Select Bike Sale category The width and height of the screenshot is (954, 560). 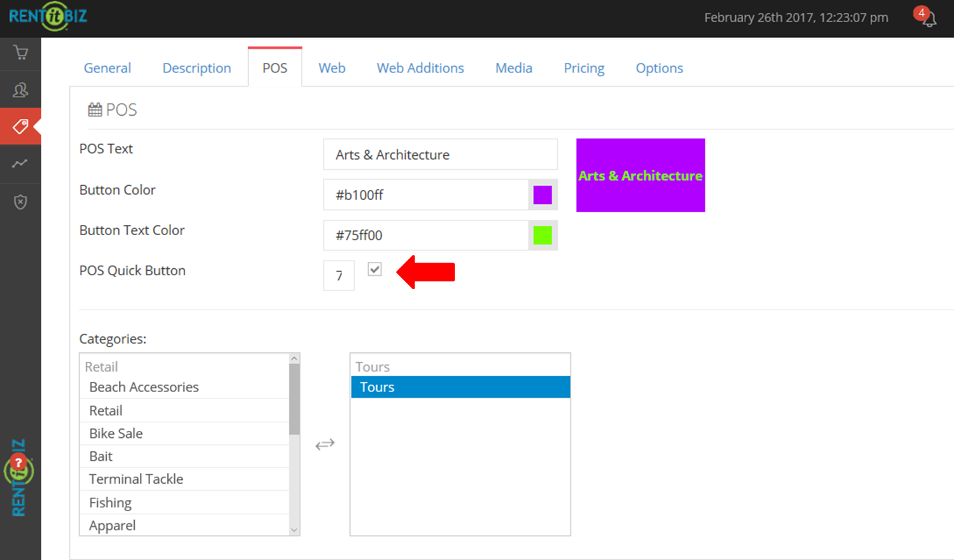(x=184, y=434)
